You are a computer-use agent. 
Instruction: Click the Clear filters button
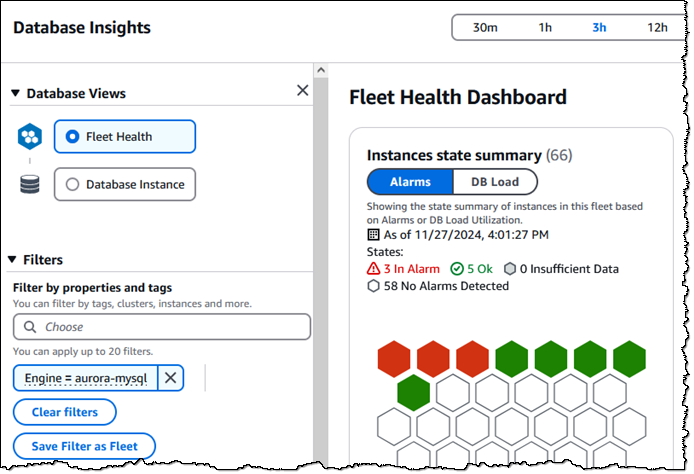[x=65, y=412]
